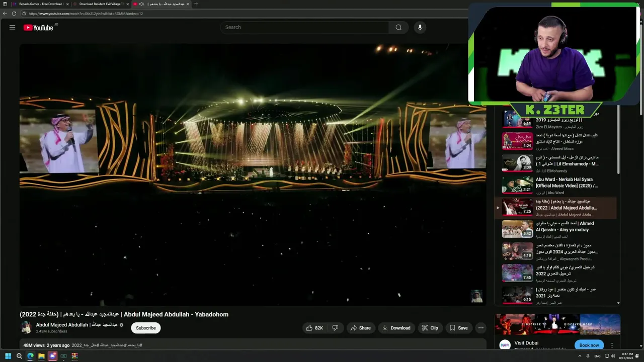Image resolution: width=644 pixels, height=362 pixels.
Task: Go back in browser history
Action: pyautogui.click(x=5, y=14)
